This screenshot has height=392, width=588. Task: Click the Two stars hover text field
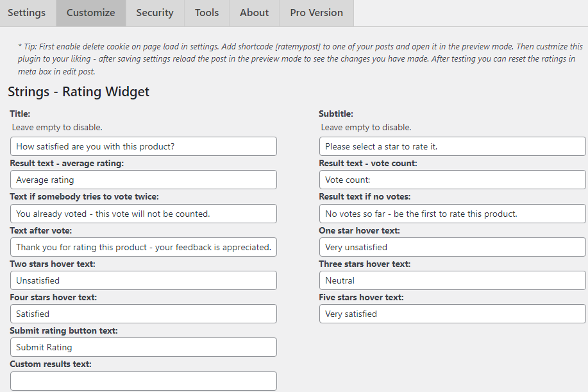144,280
